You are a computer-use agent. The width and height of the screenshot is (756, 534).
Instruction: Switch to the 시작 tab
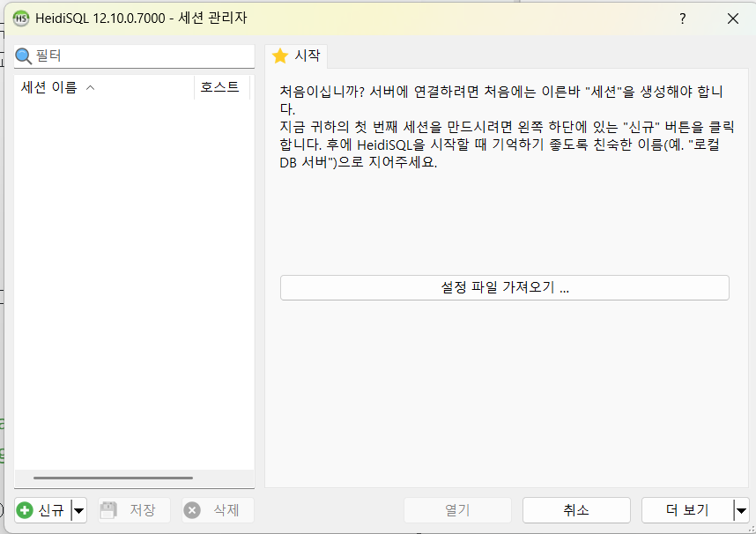coord(297,56)
